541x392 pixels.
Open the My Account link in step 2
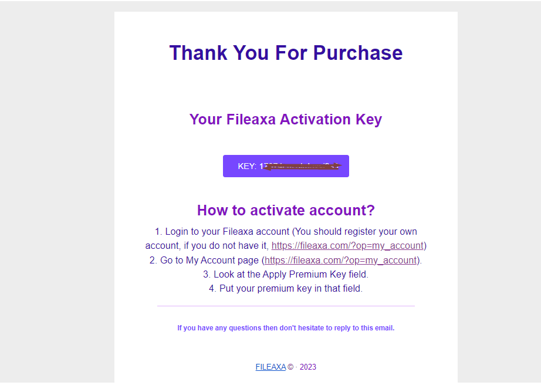coord(340,260)
